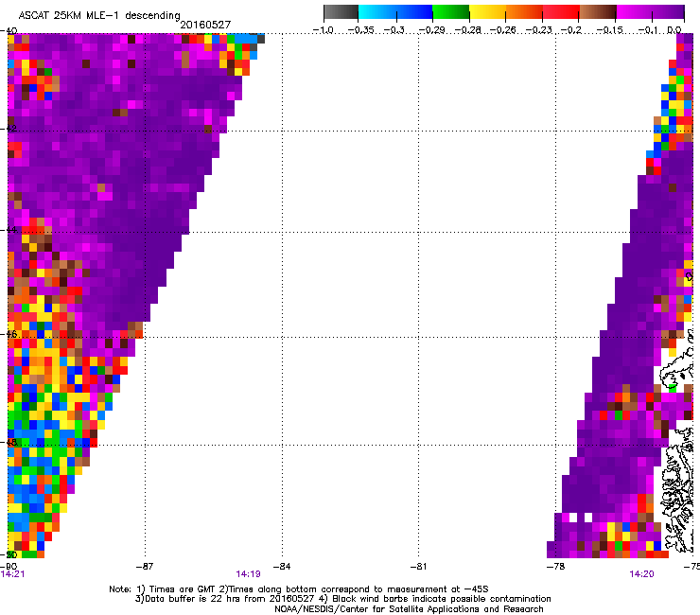Click the '-0.3' color scale label
700x615 pixels.
(394, 30)
